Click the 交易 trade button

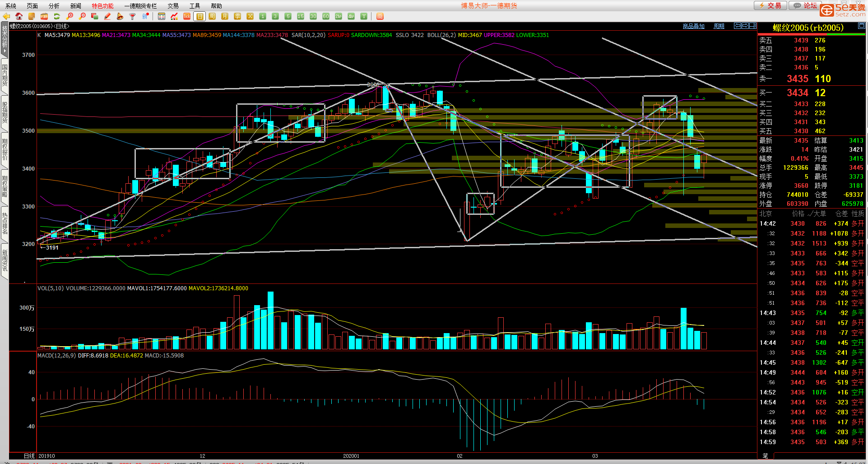[x=771, y=5]
